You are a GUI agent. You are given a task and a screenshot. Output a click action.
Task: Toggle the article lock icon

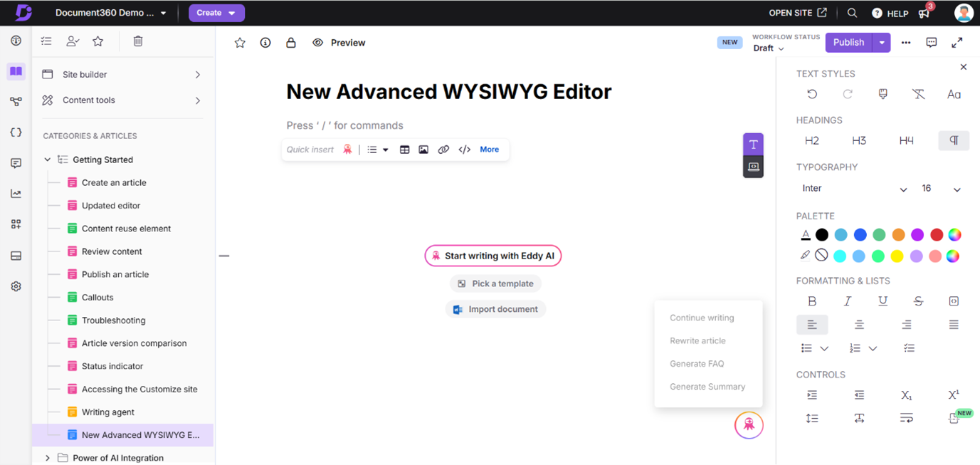(291, 43)
